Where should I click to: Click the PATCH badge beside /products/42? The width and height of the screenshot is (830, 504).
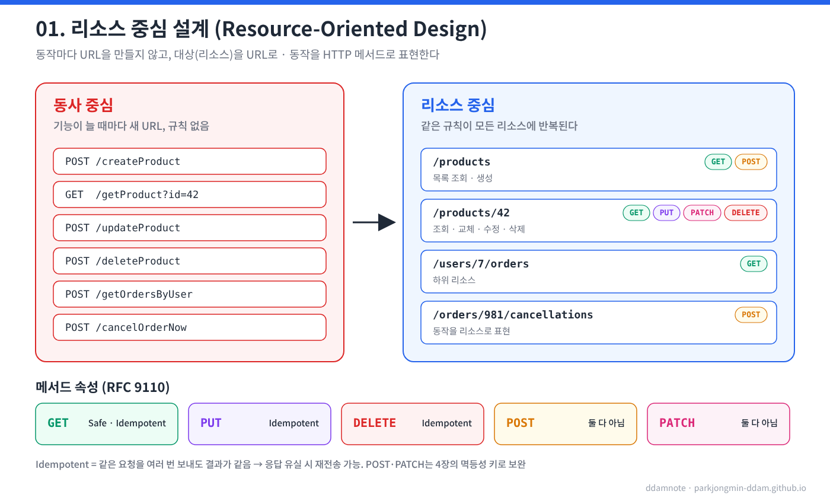tap(703, 213)
